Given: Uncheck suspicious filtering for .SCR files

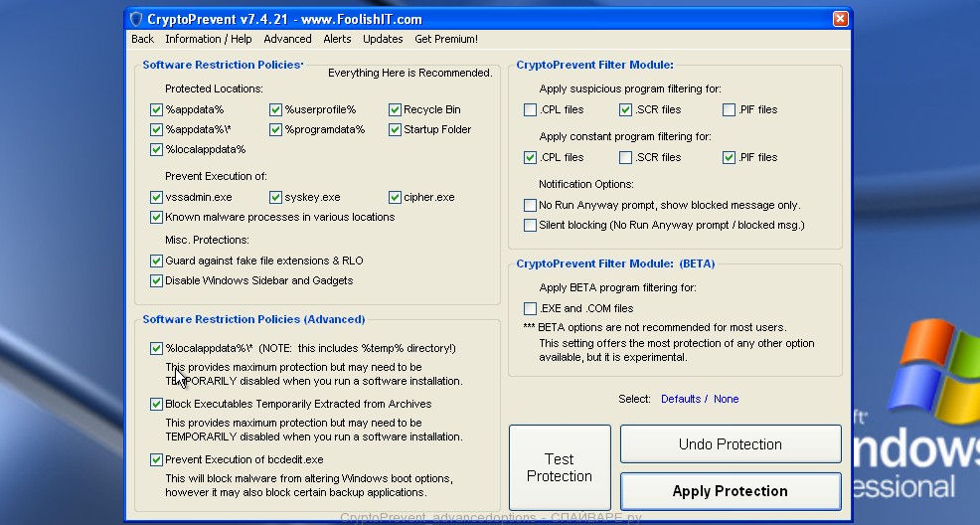Looking at the screenshot, I should click(625, 110).
